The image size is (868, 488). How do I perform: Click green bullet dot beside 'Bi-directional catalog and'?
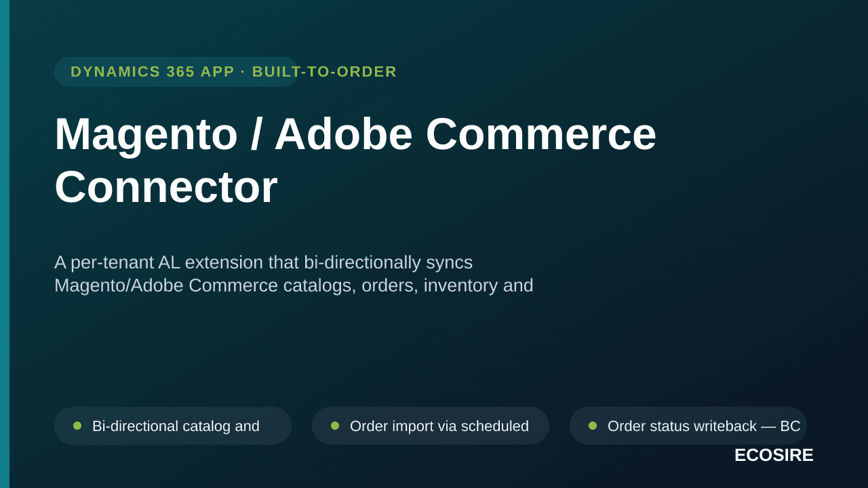(77, 426)
